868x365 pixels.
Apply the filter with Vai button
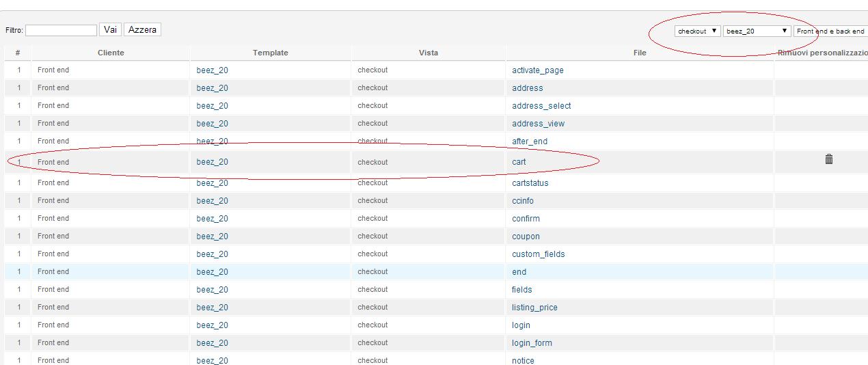tap(111, 29)
